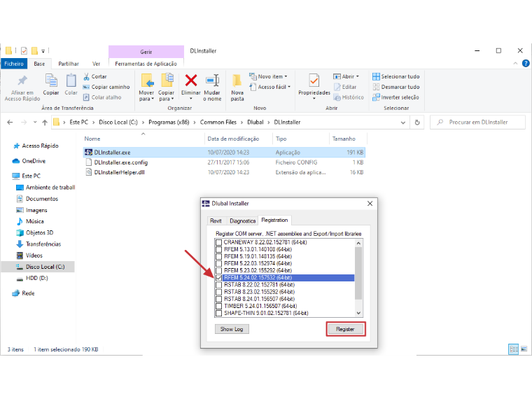This screenshot has height=399, width=532.
Task: Click Histórico in the ribbon
Action: (349, 97)
